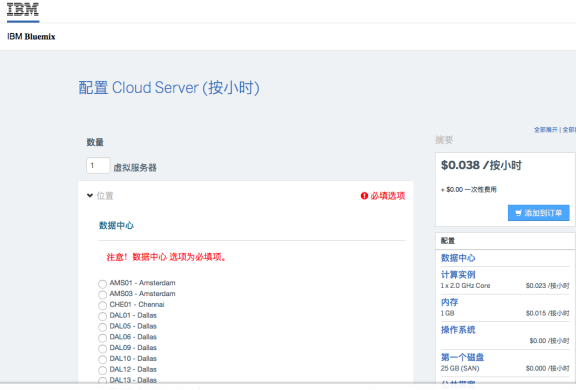Select DAL06 - Dallas option
Viewport: 576px width, 390px height.
coord(102,338)
